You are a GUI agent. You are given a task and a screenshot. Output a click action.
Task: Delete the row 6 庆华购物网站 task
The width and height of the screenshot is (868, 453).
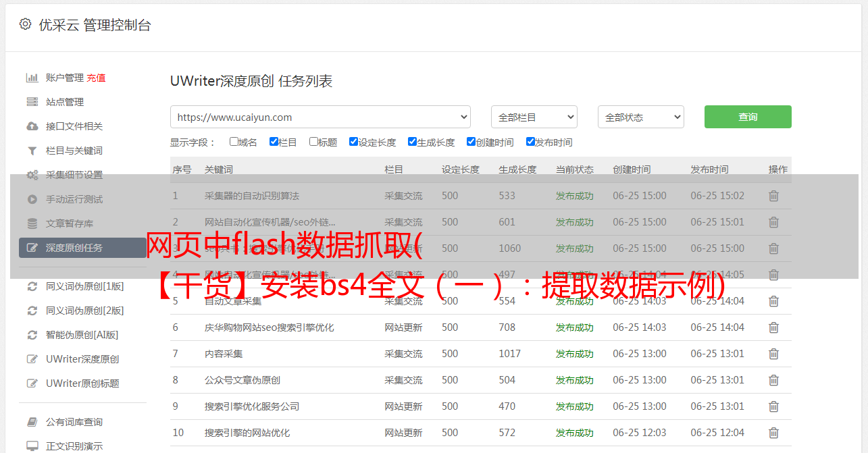(x=773, y=327)
